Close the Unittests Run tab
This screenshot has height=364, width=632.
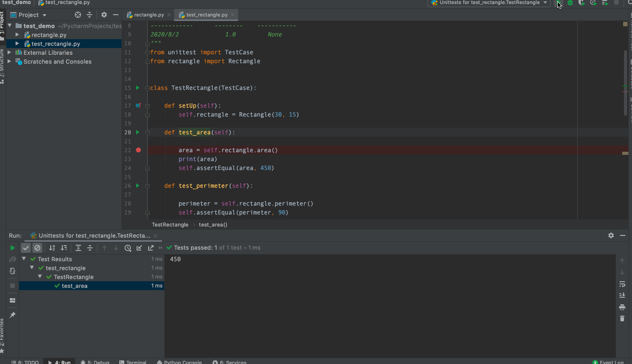[155, 236]
